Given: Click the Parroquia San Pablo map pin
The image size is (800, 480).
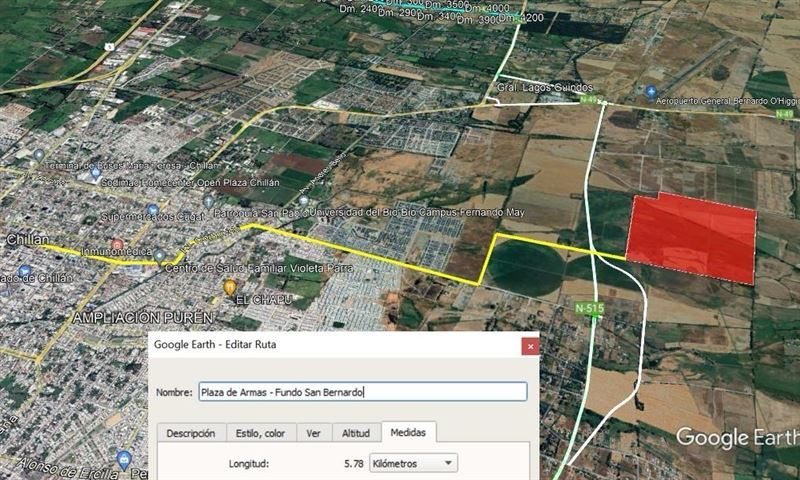Looking at the screenshot, I should [208, 201].
